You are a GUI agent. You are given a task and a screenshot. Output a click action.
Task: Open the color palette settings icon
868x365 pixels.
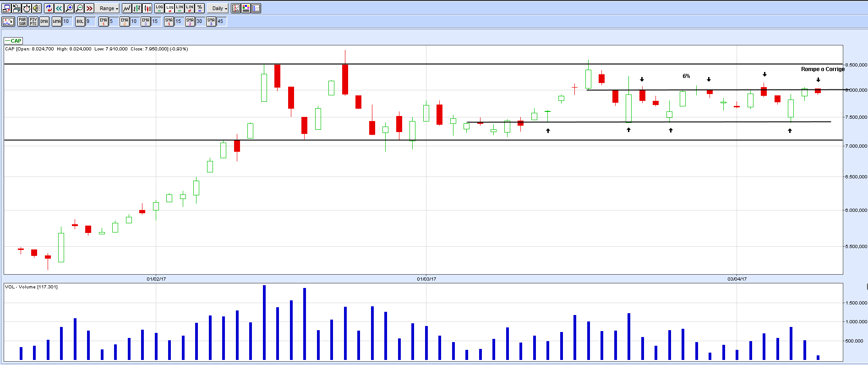click(246, 8)
